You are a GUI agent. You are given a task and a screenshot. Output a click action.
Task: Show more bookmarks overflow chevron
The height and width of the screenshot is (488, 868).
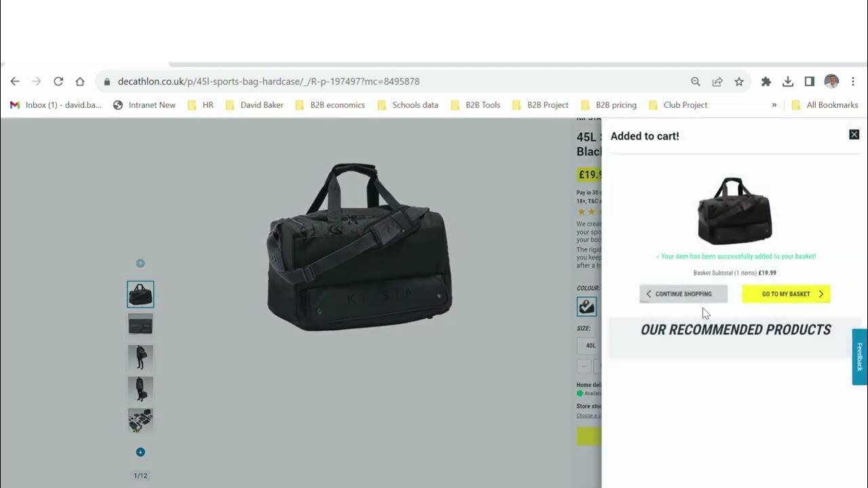[x=774, y=105]
